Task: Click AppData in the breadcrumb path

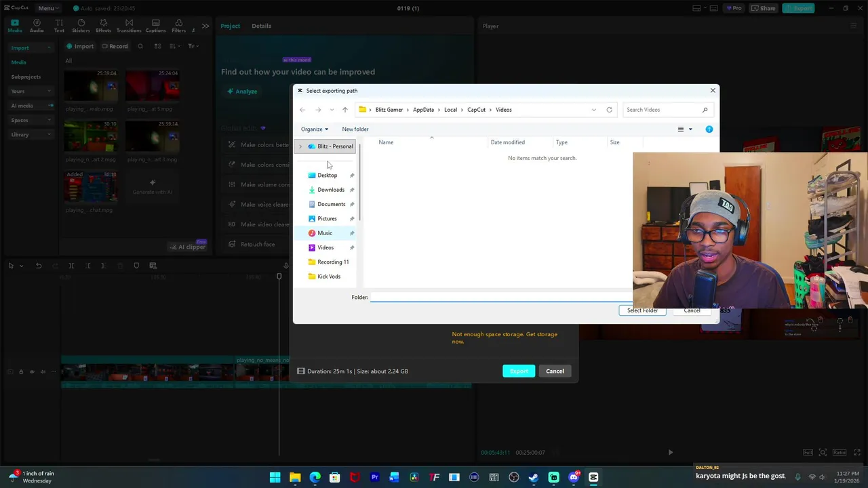Action: (x=423, y=110)
